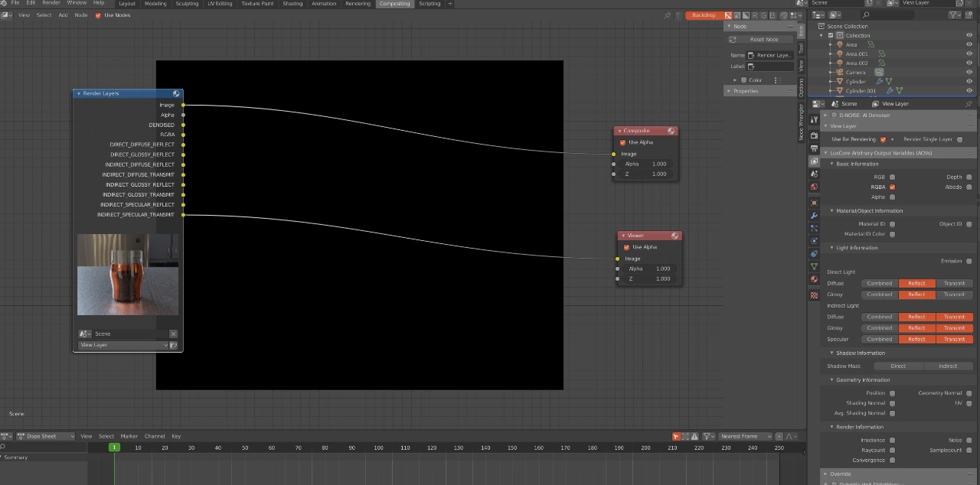The width and height of the screenshot is (980, 485).
Task: Open the Render menu in top bar
Action: point(51,3)
